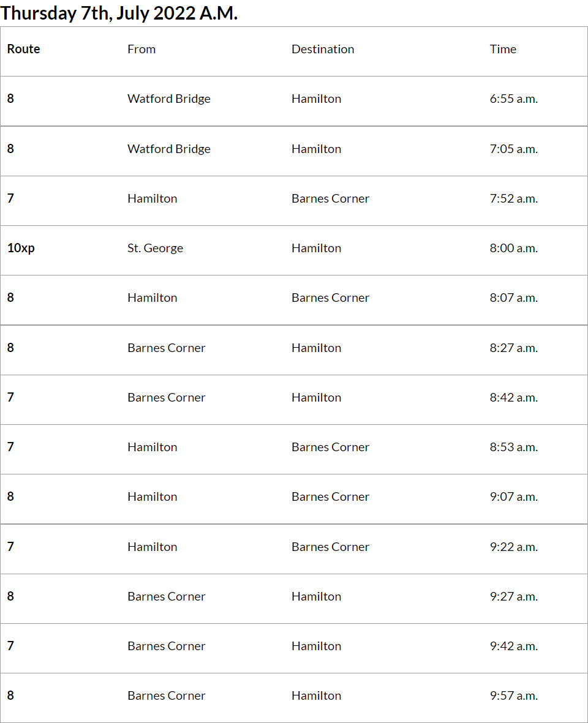Select the 7:05 a.m. time cell

pyautogui.click(x=513, y=149)
